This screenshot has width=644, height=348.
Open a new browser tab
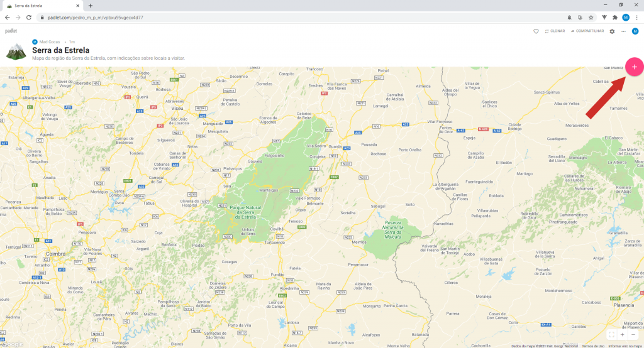[x=91, y=6]
